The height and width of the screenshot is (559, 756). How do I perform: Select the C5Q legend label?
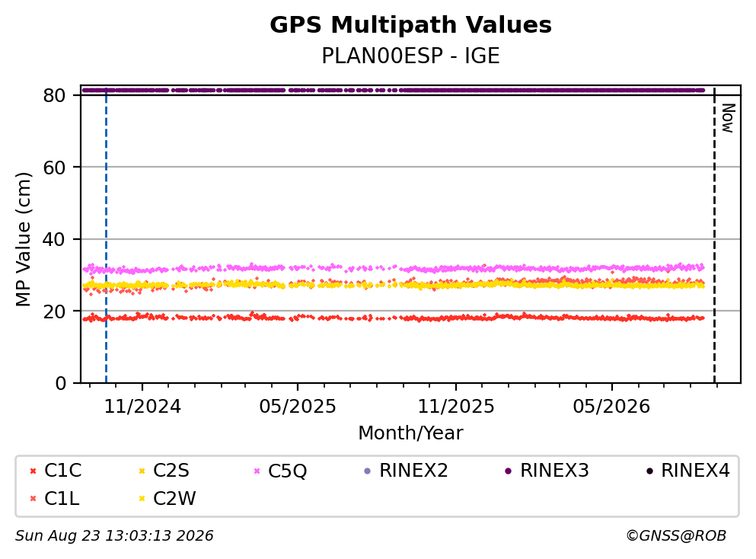(287, 471)
